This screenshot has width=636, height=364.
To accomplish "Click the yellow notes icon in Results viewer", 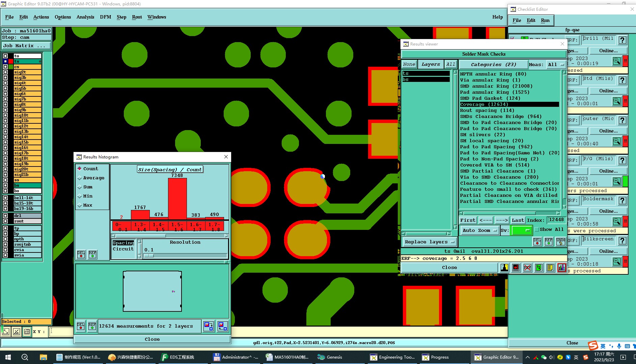I will coord(550,268).
